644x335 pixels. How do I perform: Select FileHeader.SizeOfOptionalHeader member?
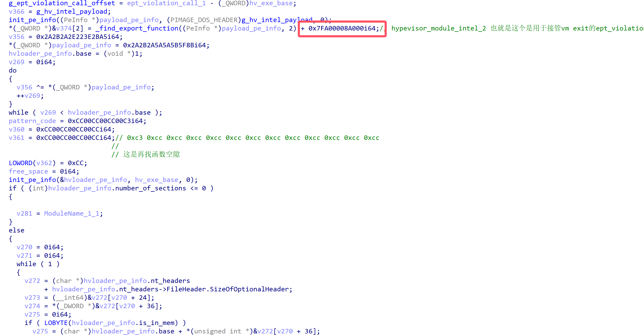[228, 289]
